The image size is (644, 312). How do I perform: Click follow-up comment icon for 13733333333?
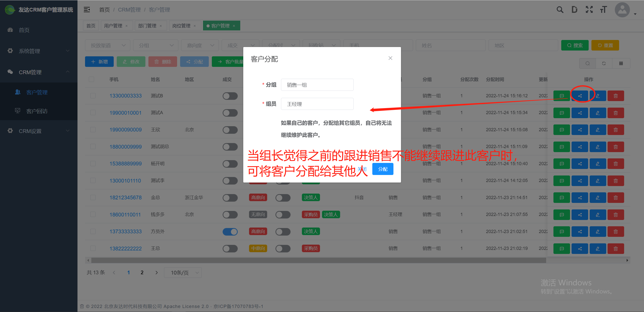click(562, 232)
